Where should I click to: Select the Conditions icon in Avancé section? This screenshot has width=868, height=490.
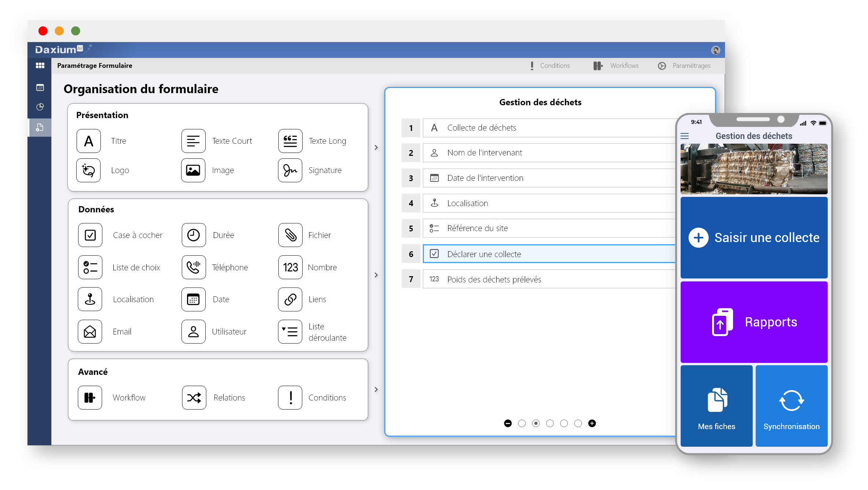290,397
